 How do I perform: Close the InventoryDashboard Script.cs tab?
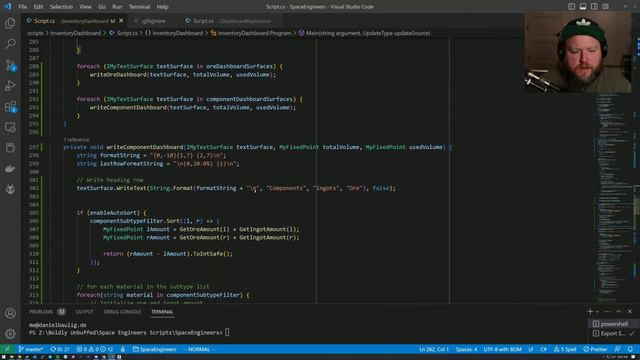tap(121, 21)
